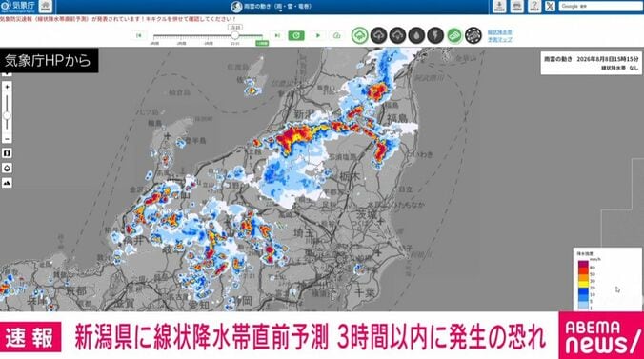Image resolution: width=644 pixels, height=359 pixels.
Task: Click the 新潟 label on the map
Action: pos(304,114)
